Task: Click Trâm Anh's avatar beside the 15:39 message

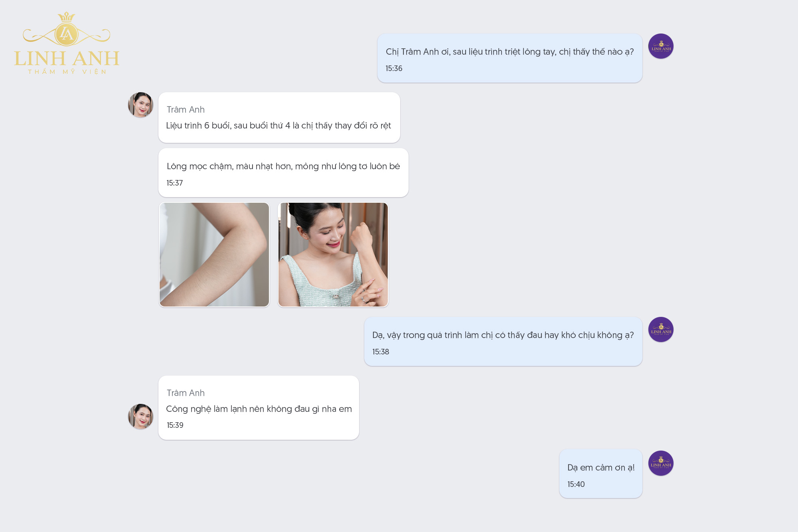Action: click(140, 416)
